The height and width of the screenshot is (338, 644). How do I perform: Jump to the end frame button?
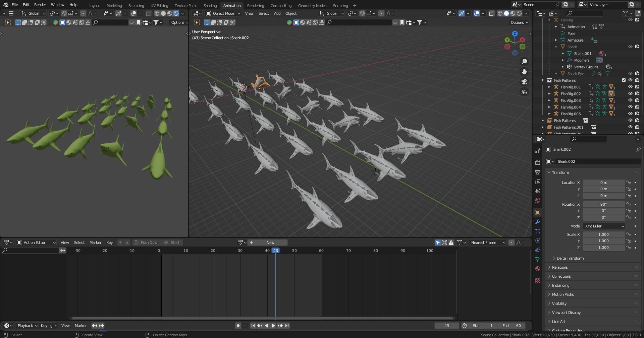pos(287,326)
